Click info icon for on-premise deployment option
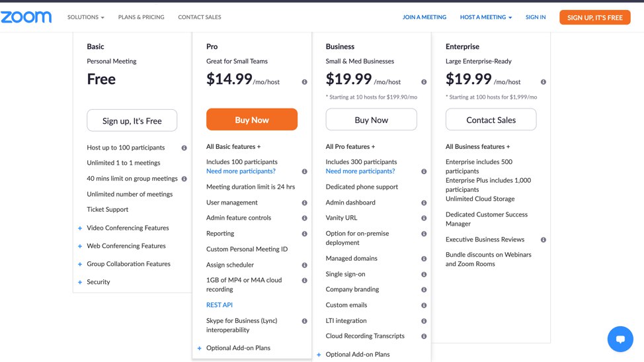 (x=424, y=234)
